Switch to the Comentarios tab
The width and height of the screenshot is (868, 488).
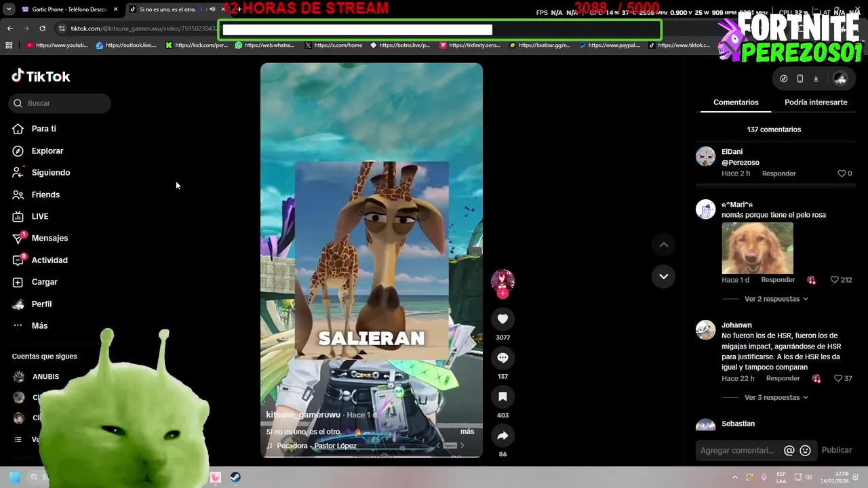736,102
